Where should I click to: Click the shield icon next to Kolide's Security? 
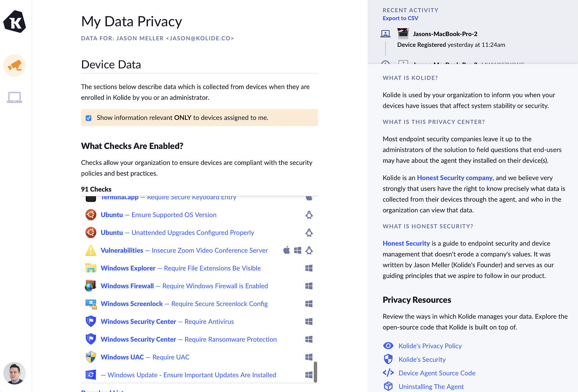click(388, 359)
